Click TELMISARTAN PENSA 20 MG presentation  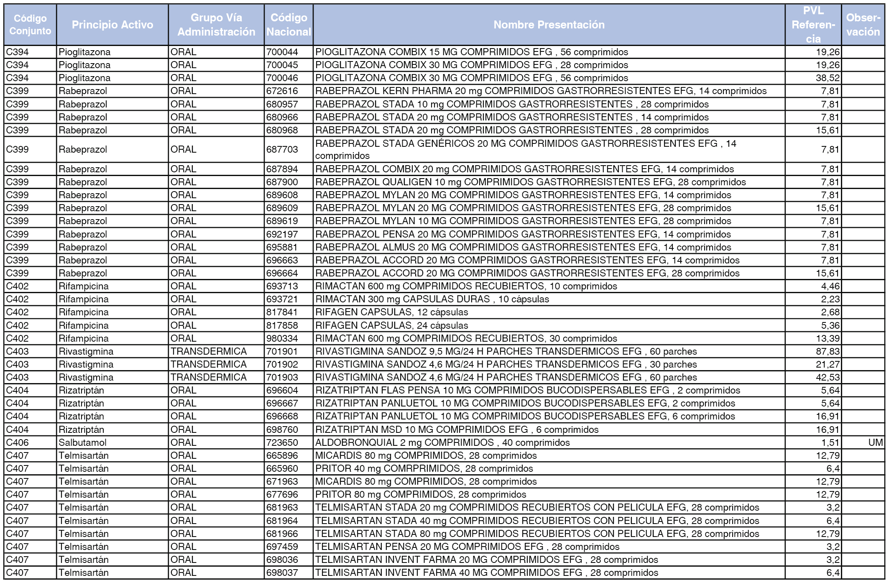549,547
